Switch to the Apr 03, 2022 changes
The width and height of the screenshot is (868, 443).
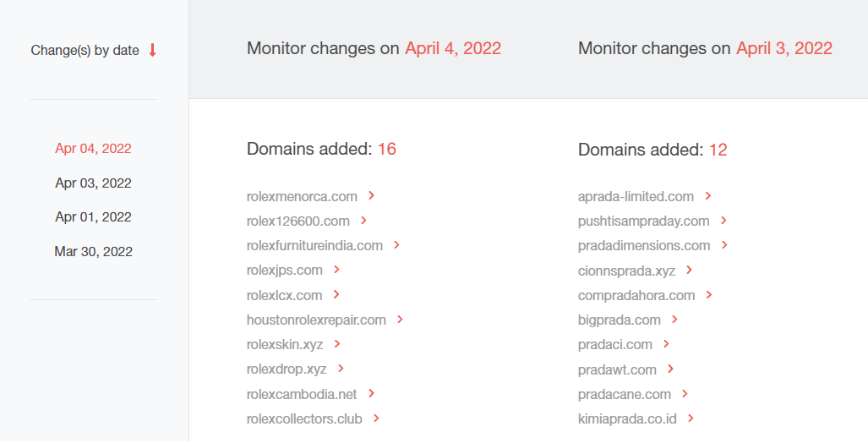(93, 183)
